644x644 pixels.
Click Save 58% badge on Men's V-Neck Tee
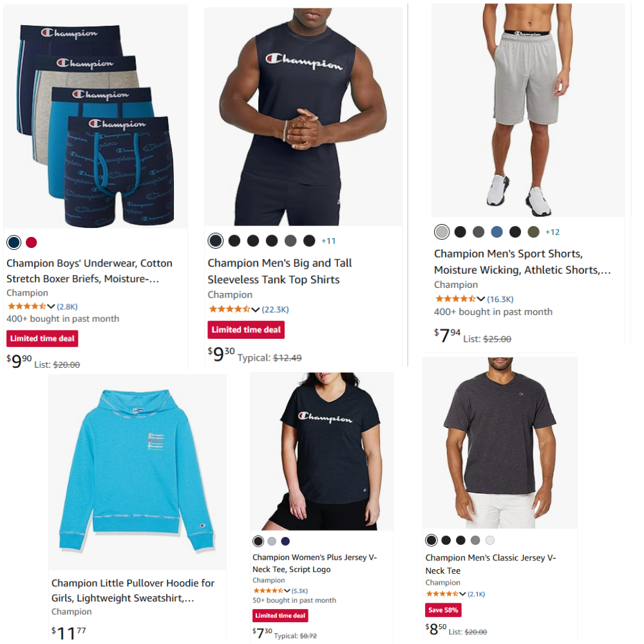coord(443,610)
